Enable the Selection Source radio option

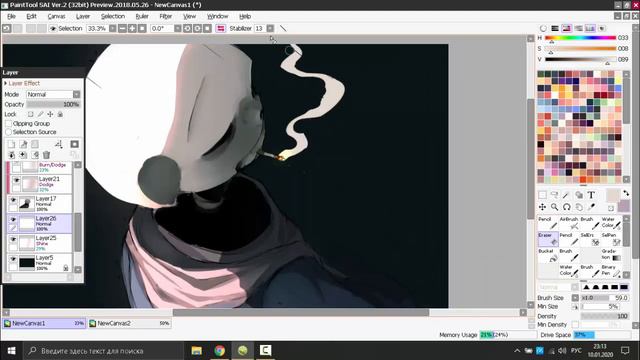click(x=9, y=132)
